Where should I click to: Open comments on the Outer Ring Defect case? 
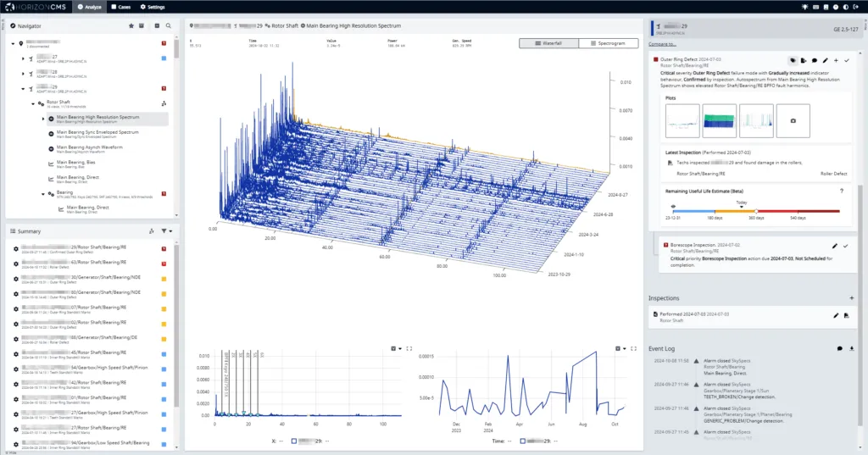814,60
